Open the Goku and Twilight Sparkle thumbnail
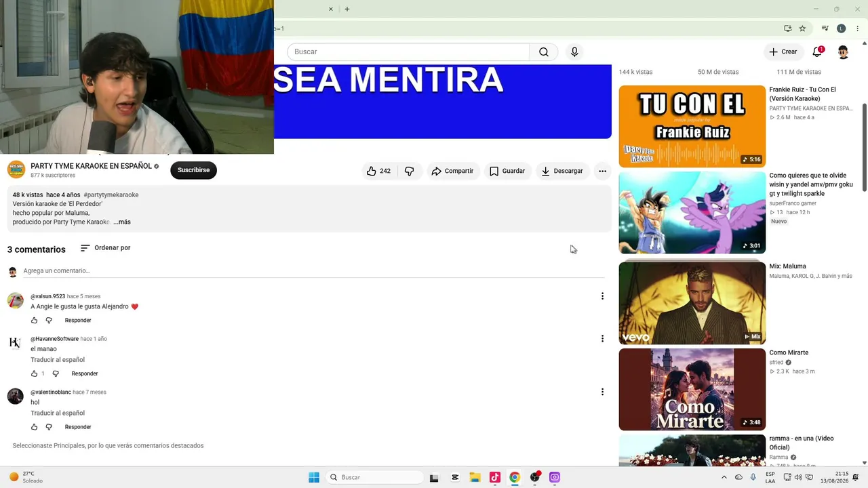Image resolution: width=868 pixels, height=488 pixels. tap(692, 213)
